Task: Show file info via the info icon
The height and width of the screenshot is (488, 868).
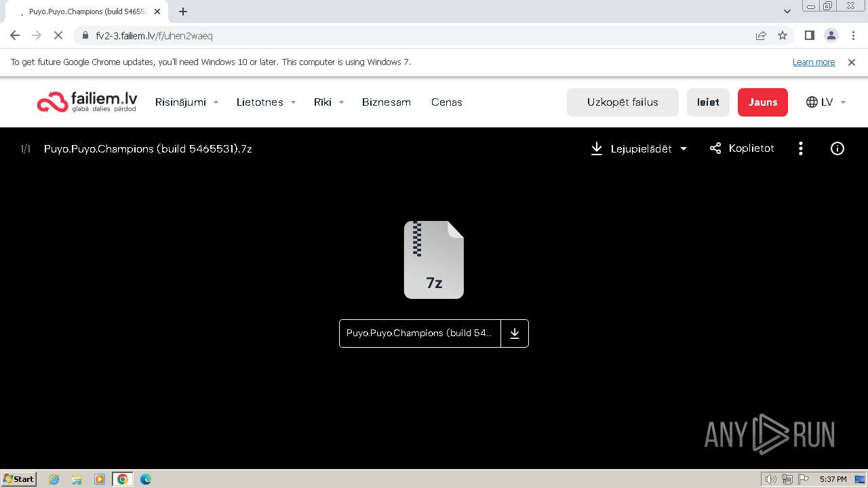Action: [837, 148]
